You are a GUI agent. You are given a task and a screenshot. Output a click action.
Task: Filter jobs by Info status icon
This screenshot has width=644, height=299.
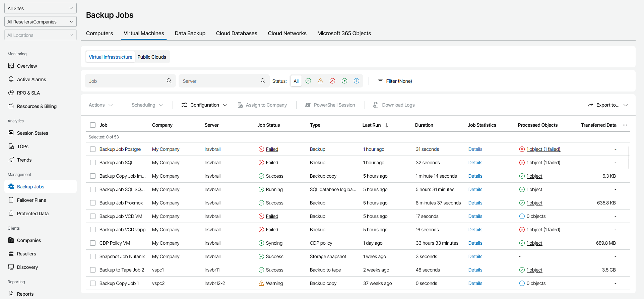[357, 81]
